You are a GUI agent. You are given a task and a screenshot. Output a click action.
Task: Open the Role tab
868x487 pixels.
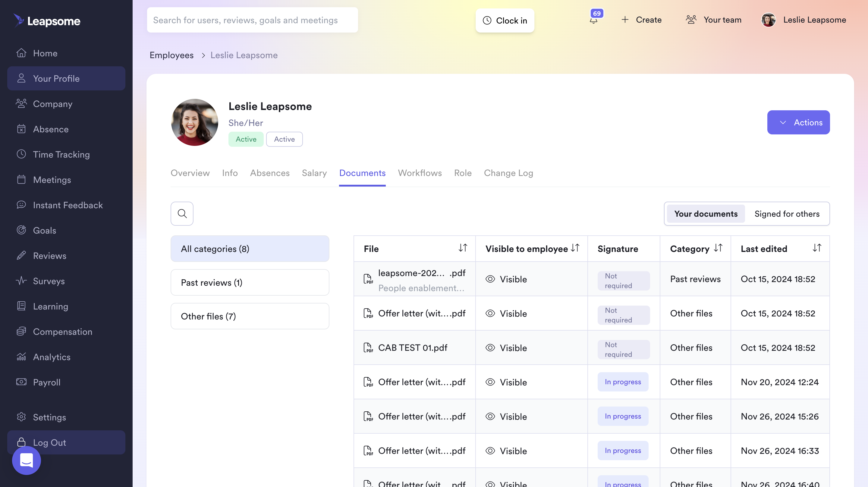pyautogui.click(x=463, y=173)
